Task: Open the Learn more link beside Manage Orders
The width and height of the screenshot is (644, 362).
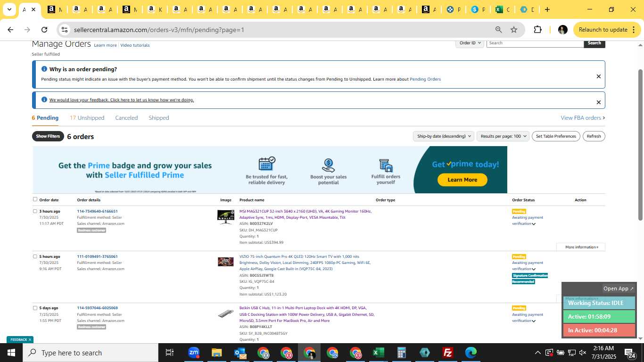Action: tap(105, 45)
